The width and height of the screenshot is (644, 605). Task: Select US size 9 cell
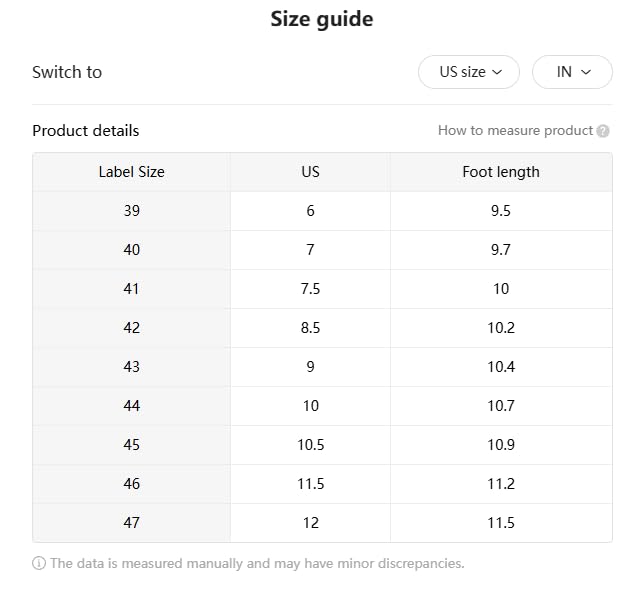click(x=310, y=367)
